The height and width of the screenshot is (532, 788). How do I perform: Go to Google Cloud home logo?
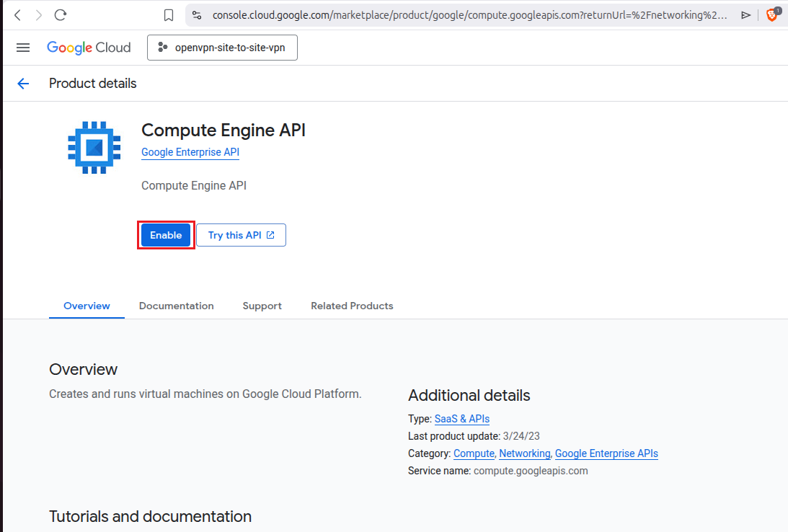[x=89, y=48]
